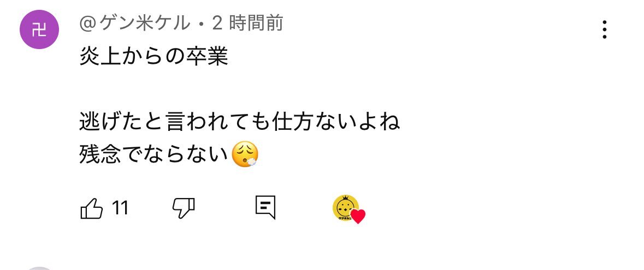Click the sentence 逃げたと言われても仕方ないよね
The height and width of the screenshot is (270, 644).
[239, 122]
